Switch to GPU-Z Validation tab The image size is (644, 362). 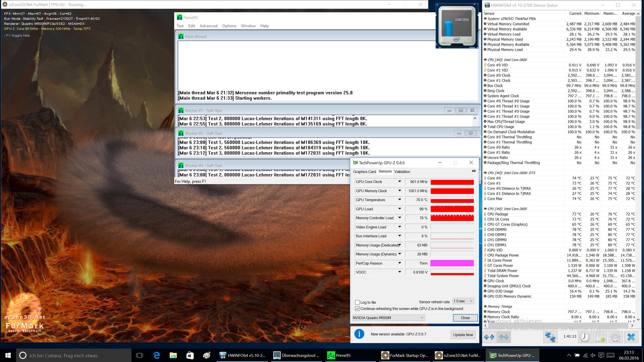click(x=402, y=172)
